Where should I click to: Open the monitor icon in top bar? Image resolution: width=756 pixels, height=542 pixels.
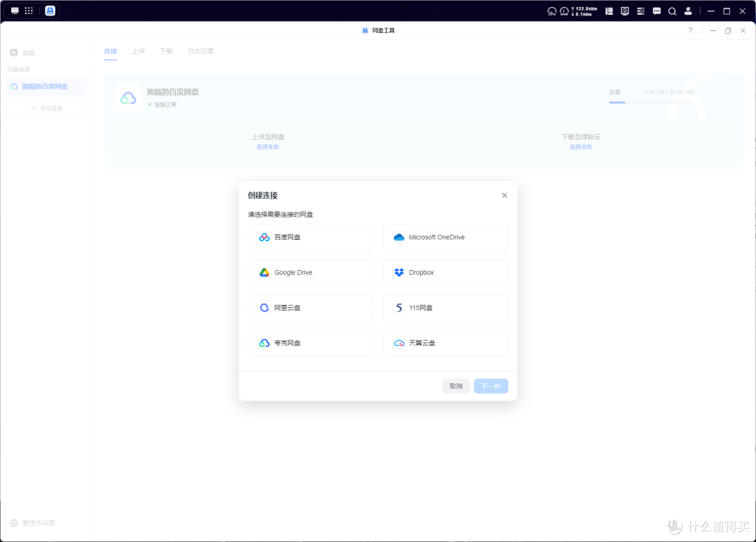[625, 11]
